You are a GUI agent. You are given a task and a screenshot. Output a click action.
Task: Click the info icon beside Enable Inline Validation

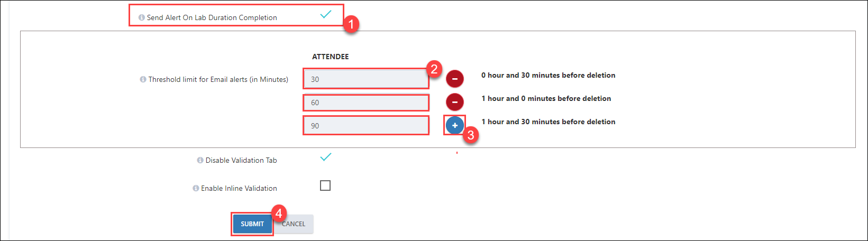coord(196,188)
